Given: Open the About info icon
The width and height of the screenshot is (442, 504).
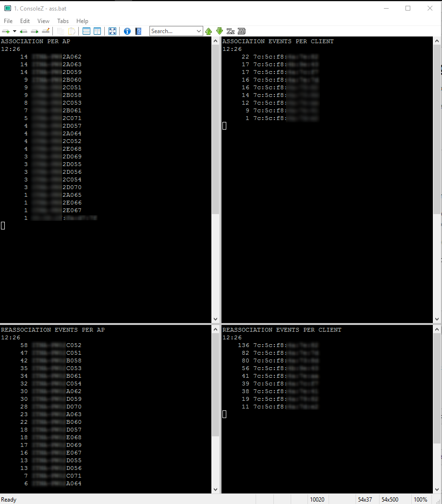Looking at the screenshot, I should coord(127,31).
